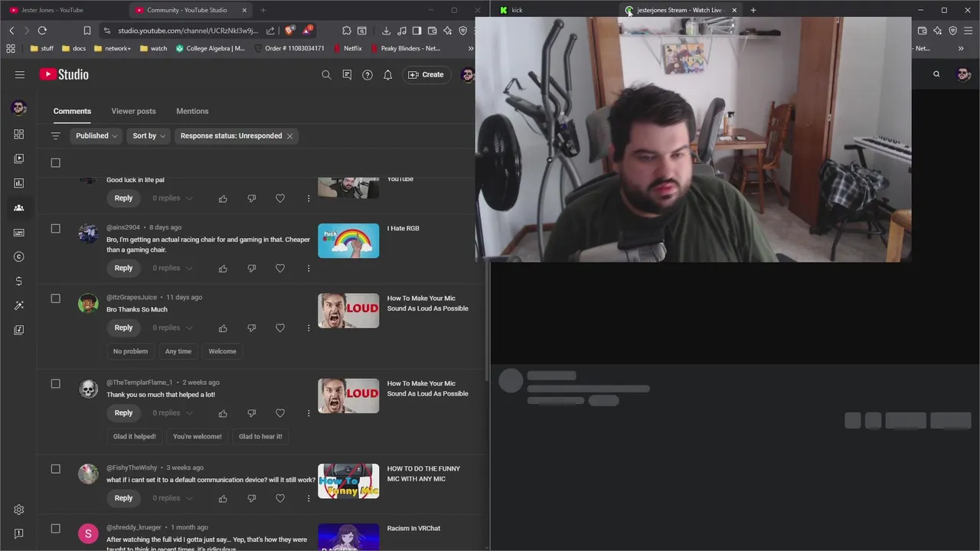
Task: Tick the checkbox for @shreddy_krueger comment
Action: coord(55,528)
